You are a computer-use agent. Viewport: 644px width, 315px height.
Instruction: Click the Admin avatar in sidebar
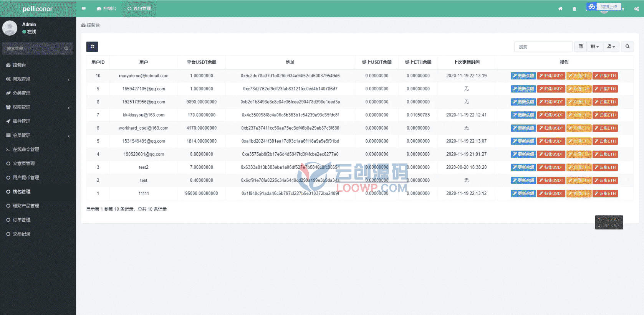(10, 28)
